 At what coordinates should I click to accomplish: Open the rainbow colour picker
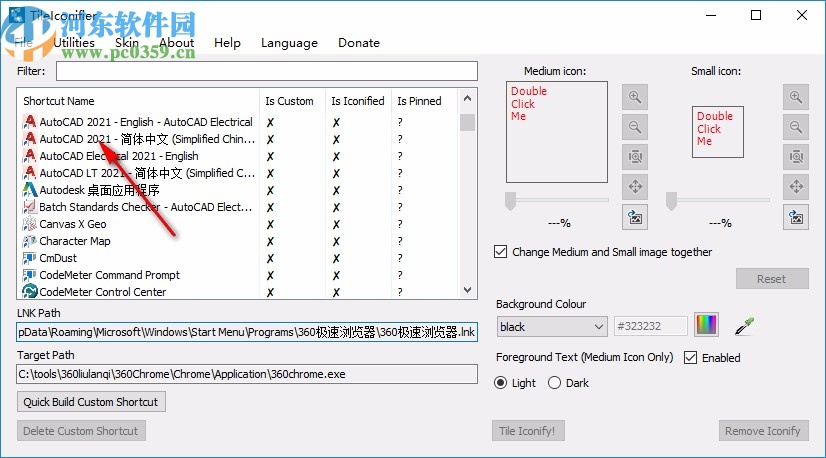pos(706,324)
